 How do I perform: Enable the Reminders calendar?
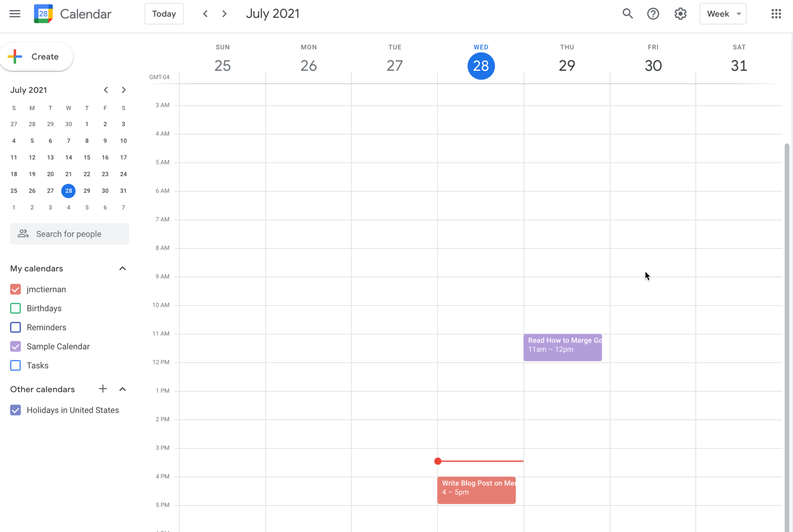pos(15,327)
